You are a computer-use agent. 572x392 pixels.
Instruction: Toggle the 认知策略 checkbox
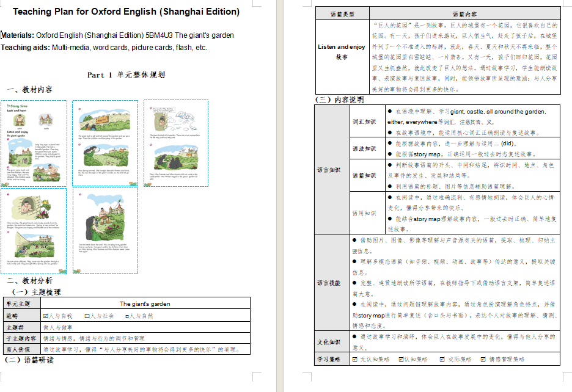point(402,360)
